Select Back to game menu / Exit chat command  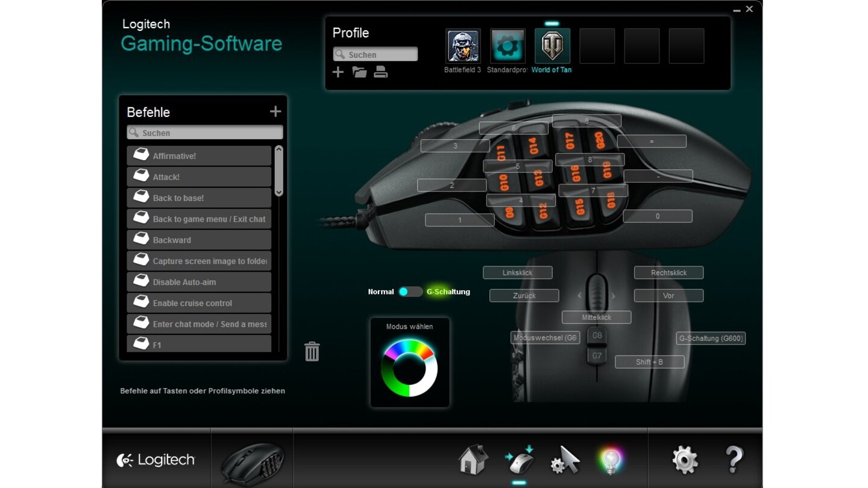[x=199, y=219]
